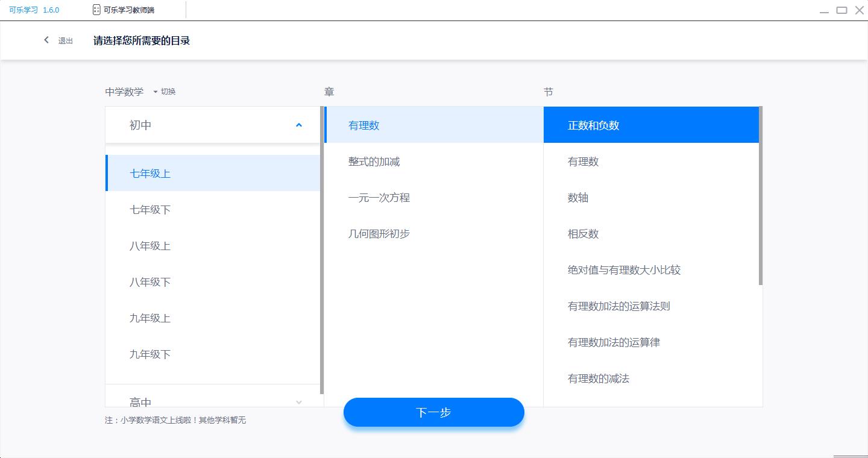Select grade 九年级上
Viewport: 868px width, 458px height.
[x=213, y=318]
